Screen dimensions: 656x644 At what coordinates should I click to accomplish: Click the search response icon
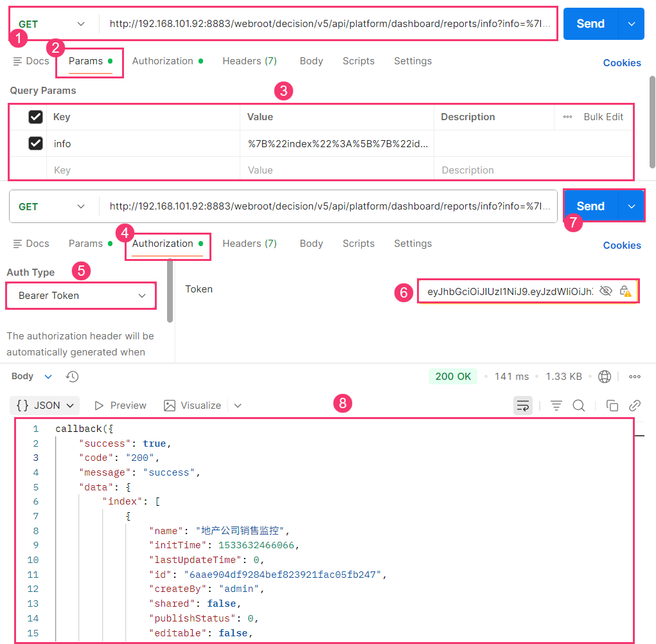(579, 406)
